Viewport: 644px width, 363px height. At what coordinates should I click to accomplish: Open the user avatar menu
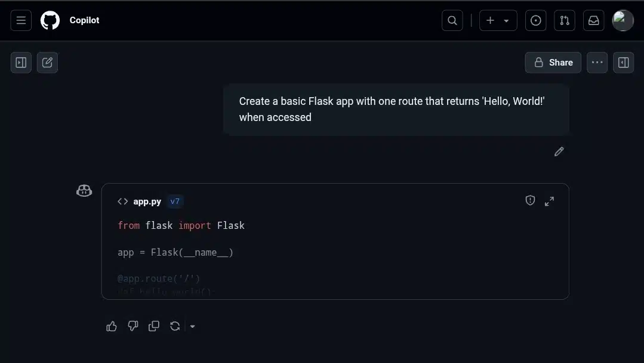[x=623, y=20]
